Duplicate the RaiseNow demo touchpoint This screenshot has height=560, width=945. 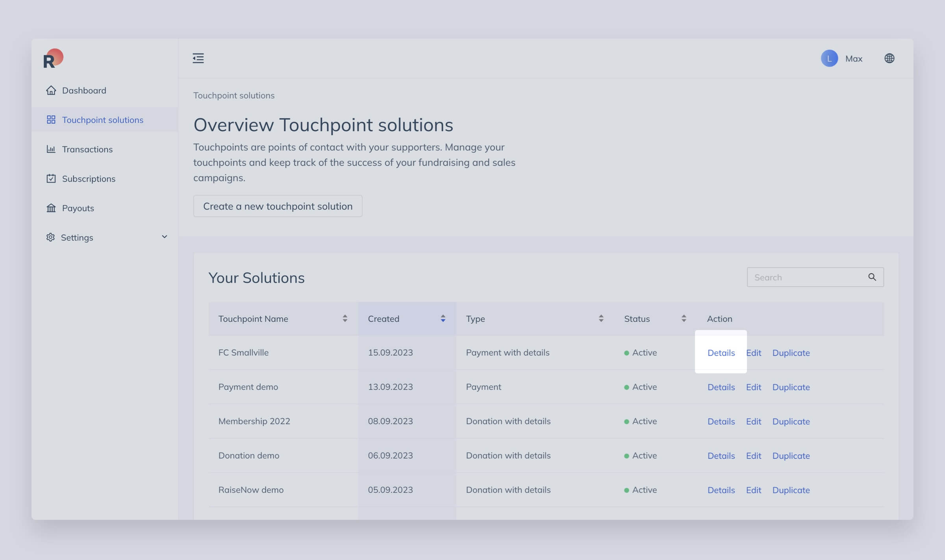[791, 490]
